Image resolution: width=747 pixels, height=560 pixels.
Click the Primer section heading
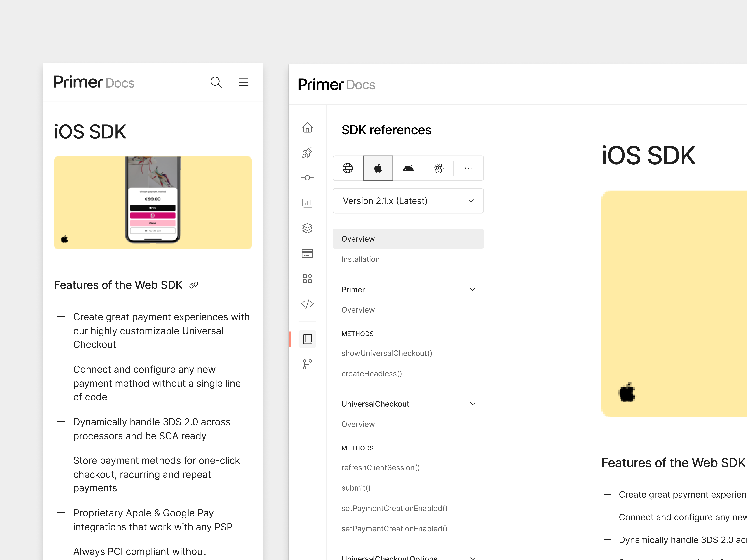pos(353,290)
